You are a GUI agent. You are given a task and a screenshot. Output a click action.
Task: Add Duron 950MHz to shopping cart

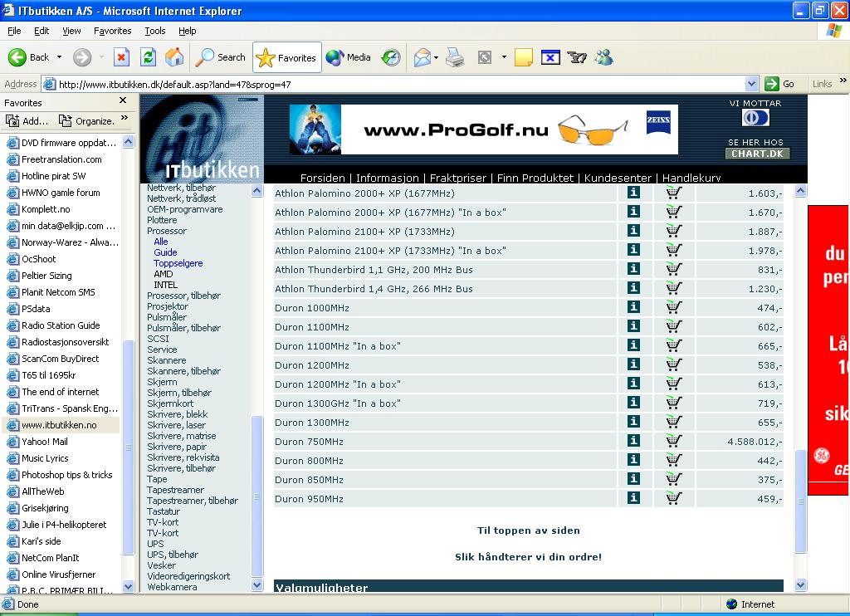674,498
